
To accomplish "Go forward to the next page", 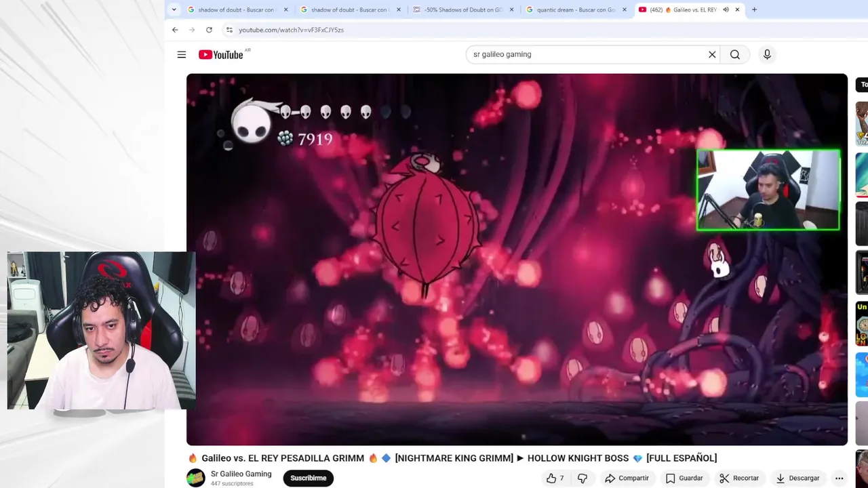I will point(192,30).
